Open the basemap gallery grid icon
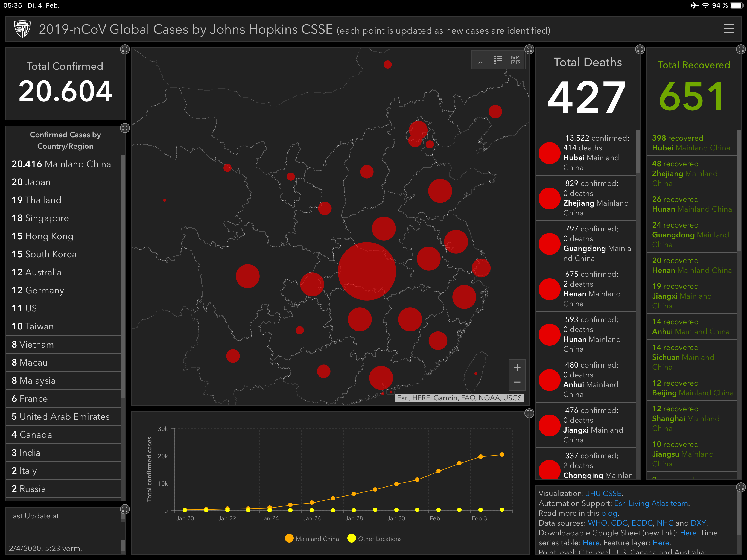 pyautogui.click(x=515, y=60)
